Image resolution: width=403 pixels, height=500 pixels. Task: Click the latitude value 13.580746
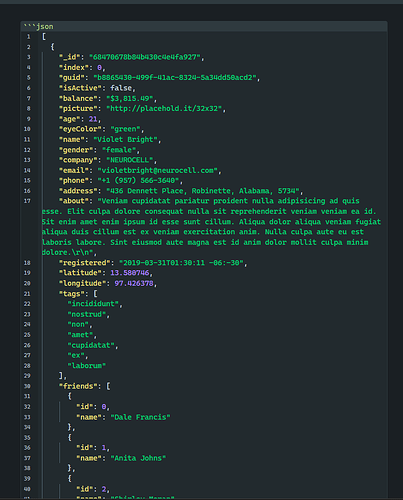pos(130,273)
